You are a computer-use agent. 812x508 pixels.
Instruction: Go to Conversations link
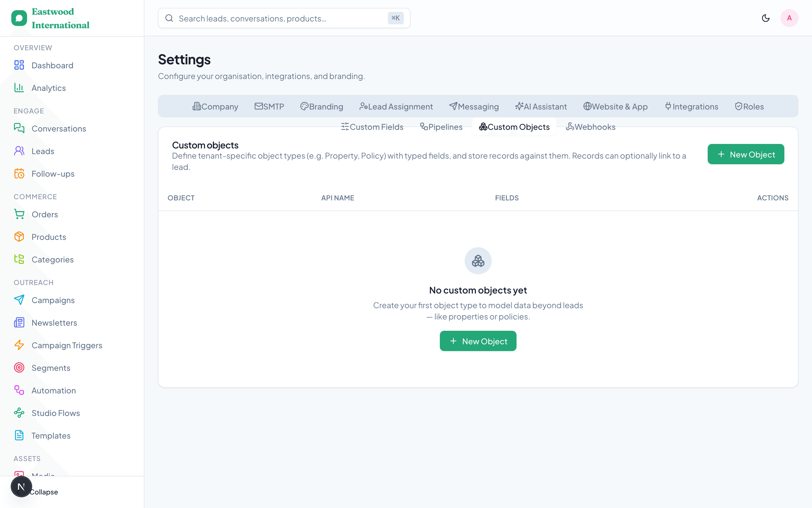tap(59, 128)
